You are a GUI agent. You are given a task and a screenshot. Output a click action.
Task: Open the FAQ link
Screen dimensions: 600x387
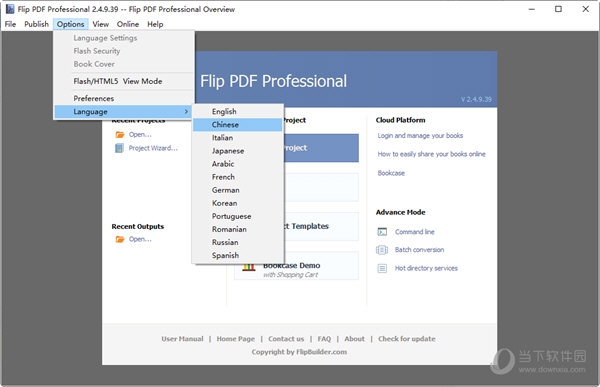tap(324, 339)
